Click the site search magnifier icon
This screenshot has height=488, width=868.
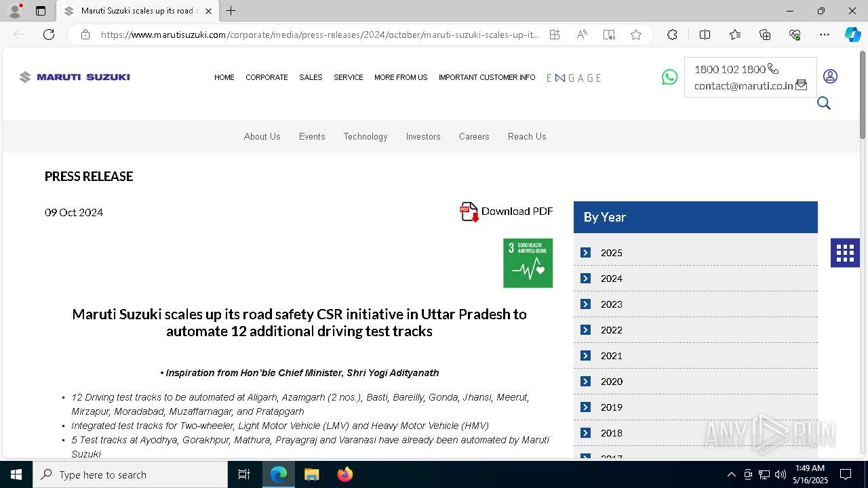coord(824,103)
